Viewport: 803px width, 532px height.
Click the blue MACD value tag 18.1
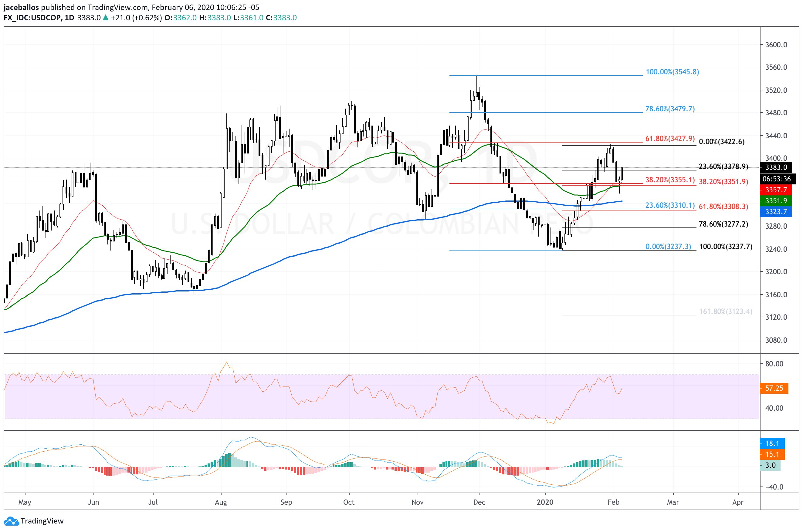click(772, 443)
